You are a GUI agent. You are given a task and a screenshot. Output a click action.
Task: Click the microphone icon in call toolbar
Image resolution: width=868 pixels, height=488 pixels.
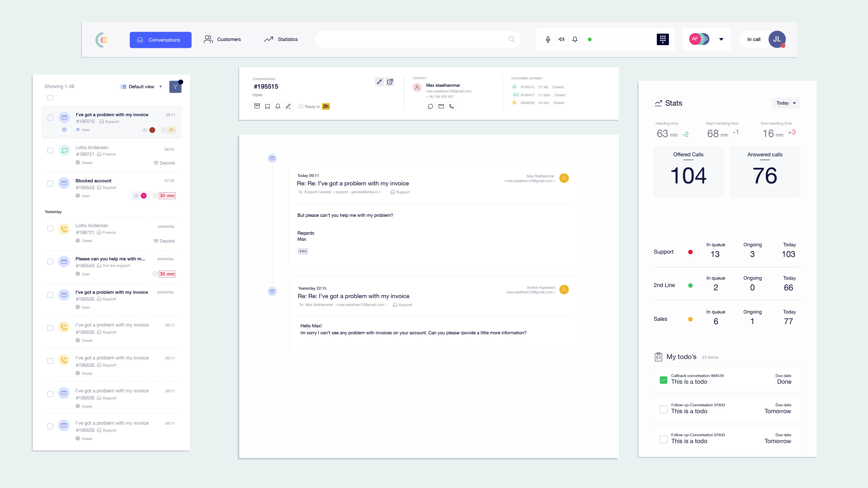pos(548,39)
